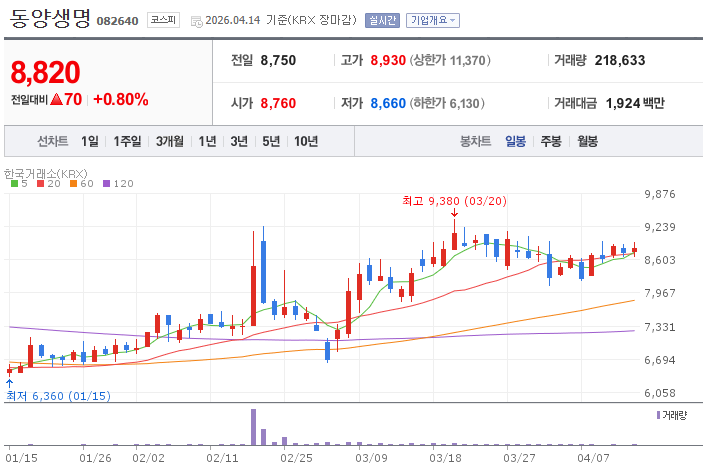Screen dimensions: 703x474
Task: Click the trading value 1,924 백만
Action: click(x=635, y=103)
